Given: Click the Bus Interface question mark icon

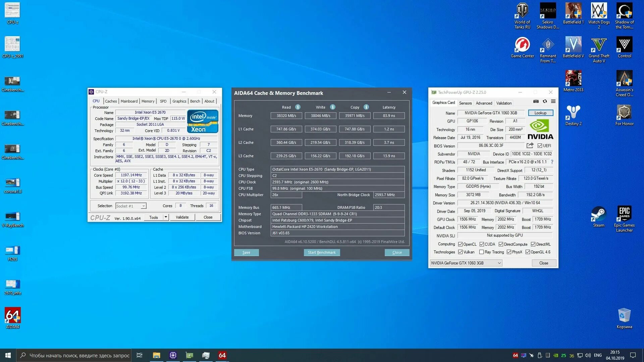Looking at the screenshot, I should [552, 162].
